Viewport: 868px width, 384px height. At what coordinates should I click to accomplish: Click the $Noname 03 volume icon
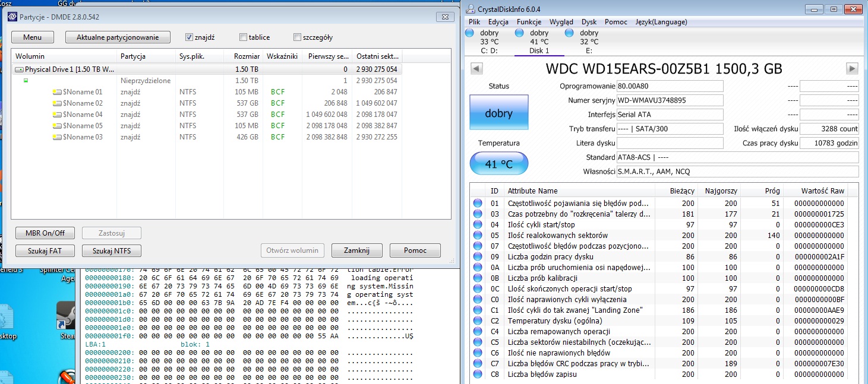coord(57,137)
